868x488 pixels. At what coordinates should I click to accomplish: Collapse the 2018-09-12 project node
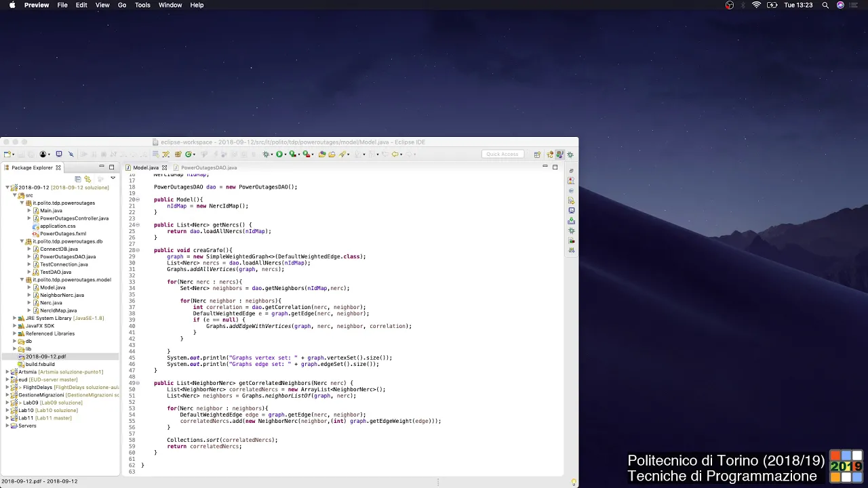tap(7, 188)
